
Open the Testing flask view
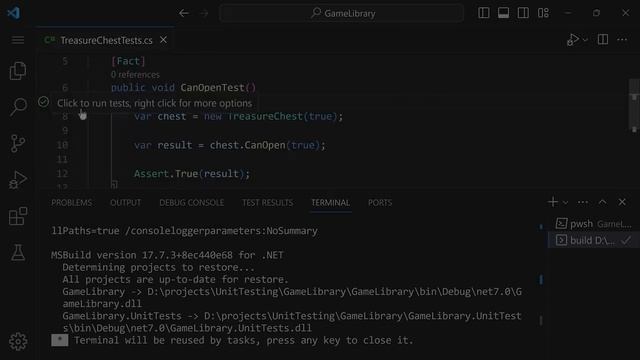tap(18, 253)
